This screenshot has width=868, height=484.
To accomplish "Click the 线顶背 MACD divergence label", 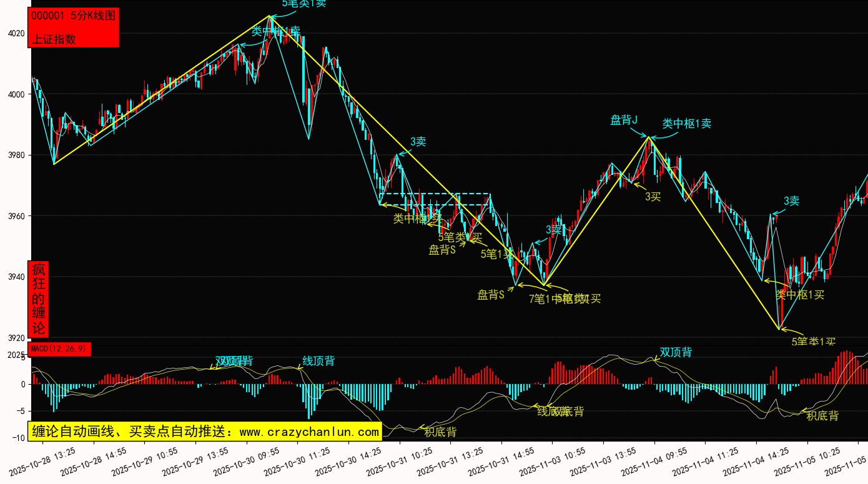I will point(318,360).
